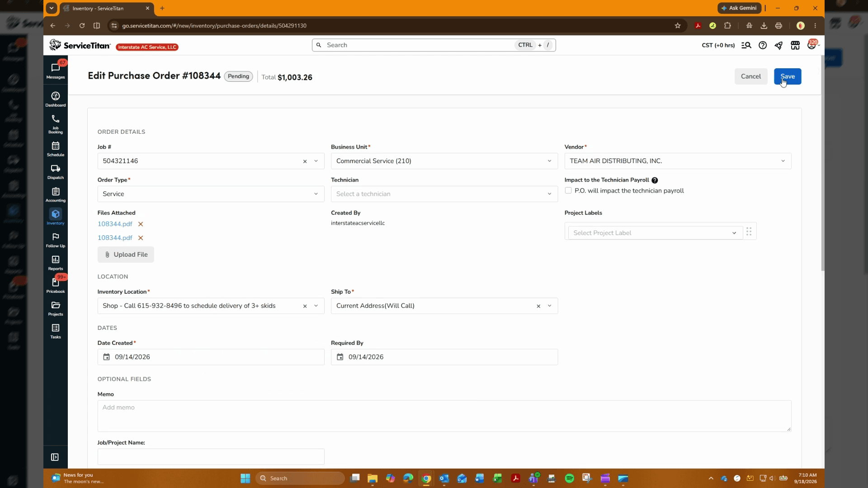The image size is (868, 488).
Task: Check P.O. will impact technician payroll
Action: 568,191
